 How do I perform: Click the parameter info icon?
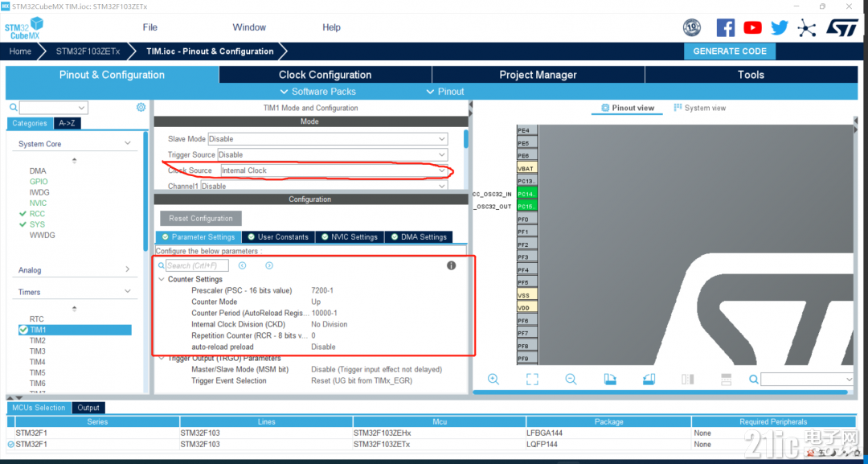tap(451, 266)
